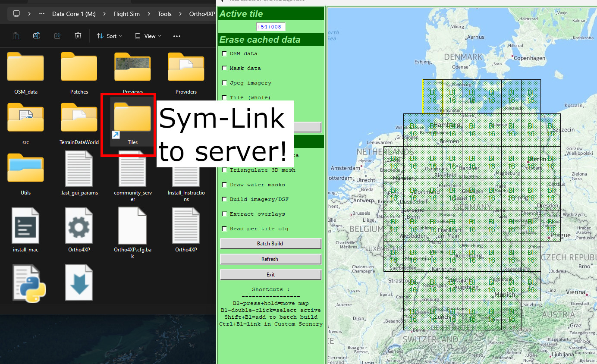This screenshot has width=597, height=364.
Task: Click the Exit button
Action: pos(270,275)
